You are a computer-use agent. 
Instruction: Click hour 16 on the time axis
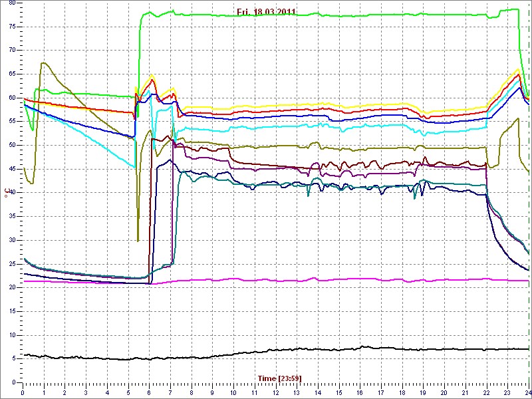[360, 392]
